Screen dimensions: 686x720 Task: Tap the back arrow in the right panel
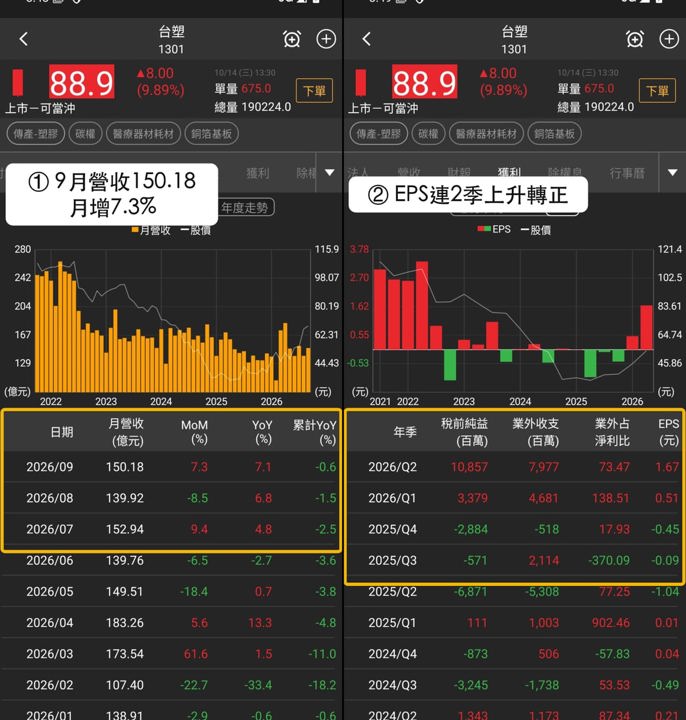coord(366,39)
